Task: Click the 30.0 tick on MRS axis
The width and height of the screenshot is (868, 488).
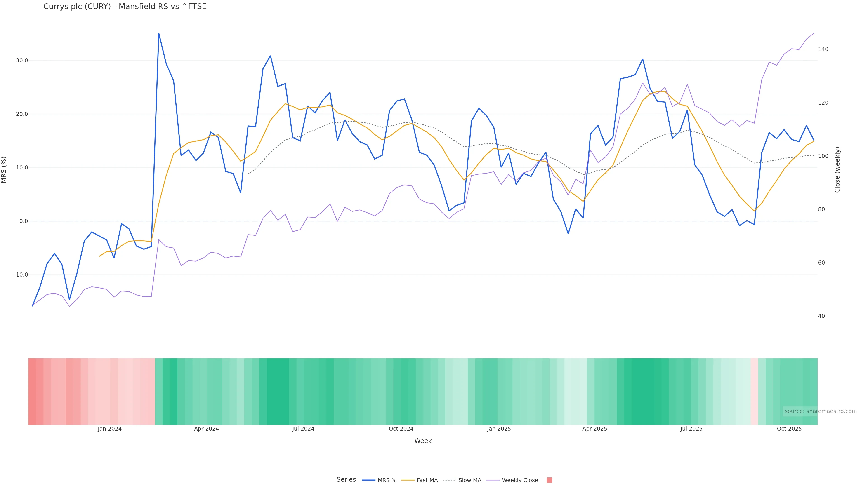Action: tap(21, 61)
